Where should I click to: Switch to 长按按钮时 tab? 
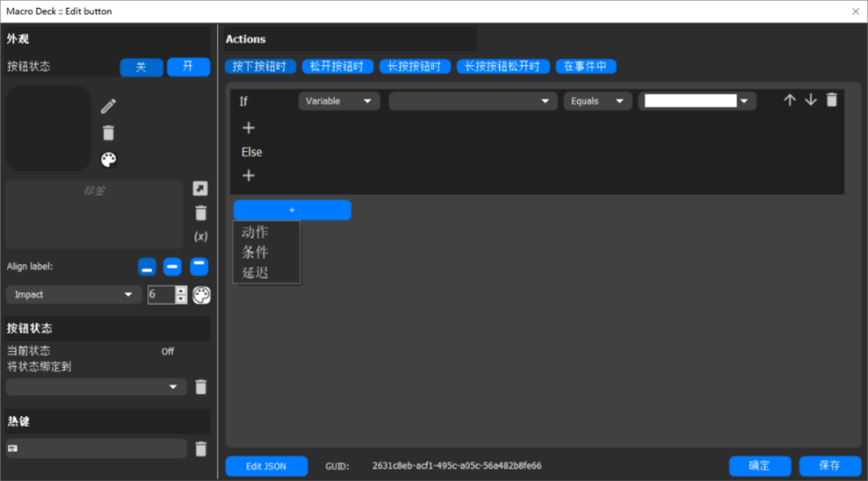(x=415, y=66)
